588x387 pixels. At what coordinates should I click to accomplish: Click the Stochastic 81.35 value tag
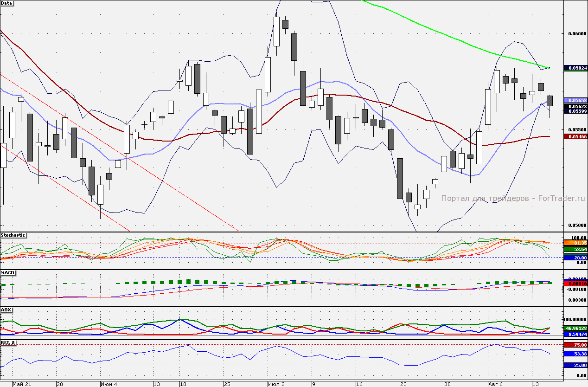pyautogui.click(x=575, y=243)
